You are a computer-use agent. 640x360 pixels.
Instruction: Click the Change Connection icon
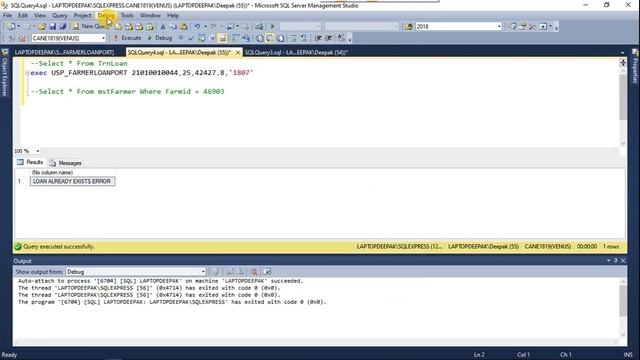(22, 38)
